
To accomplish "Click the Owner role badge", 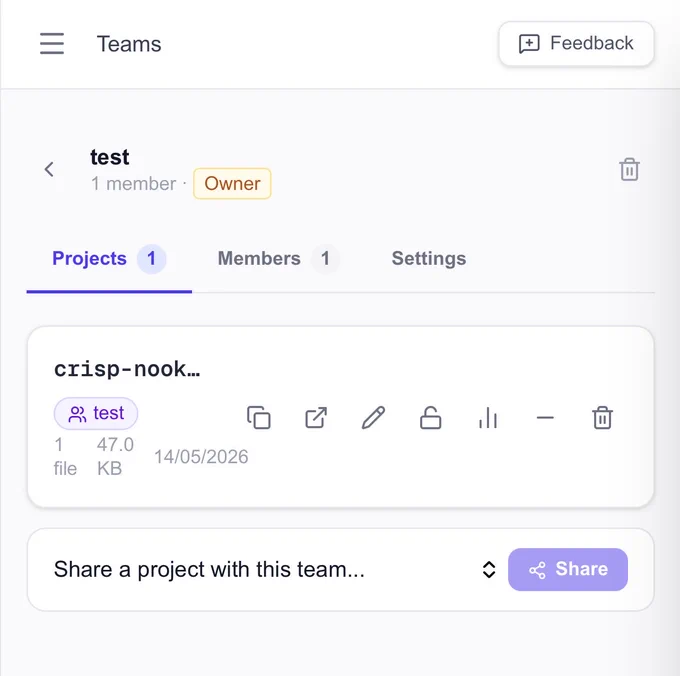I will point(232,183).
